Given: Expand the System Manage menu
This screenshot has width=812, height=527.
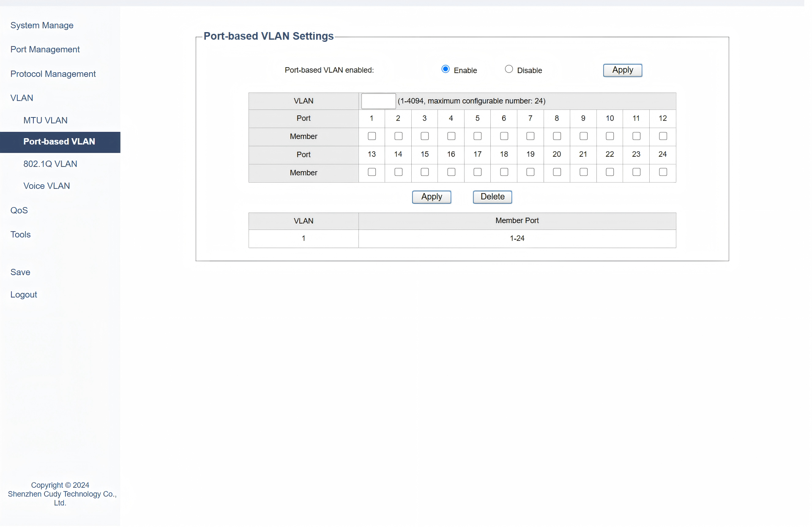Looking at the screenshot, I should (x=42, y=25).
